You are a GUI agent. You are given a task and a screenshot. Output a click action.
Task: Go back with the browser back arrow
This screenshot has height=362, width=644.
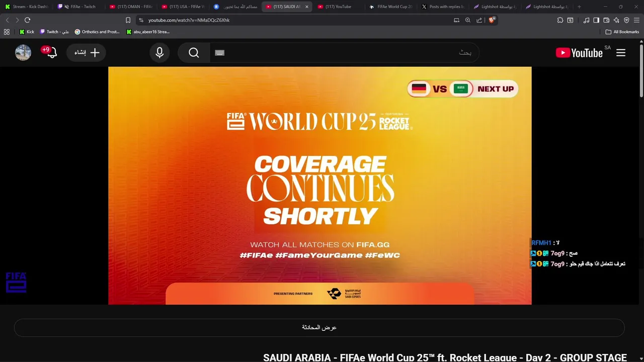tap(7, 20)
